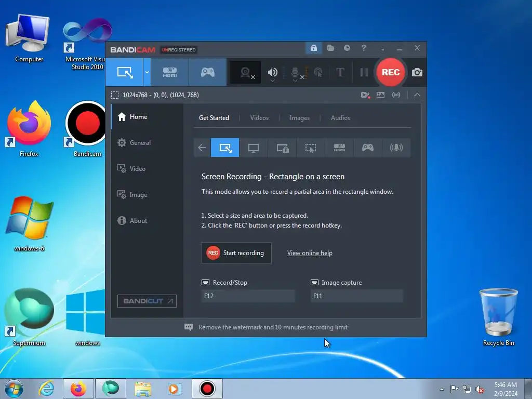Select Supermium desktop shortcut
This screenshot has height=399, width=532.
point(29,317)
